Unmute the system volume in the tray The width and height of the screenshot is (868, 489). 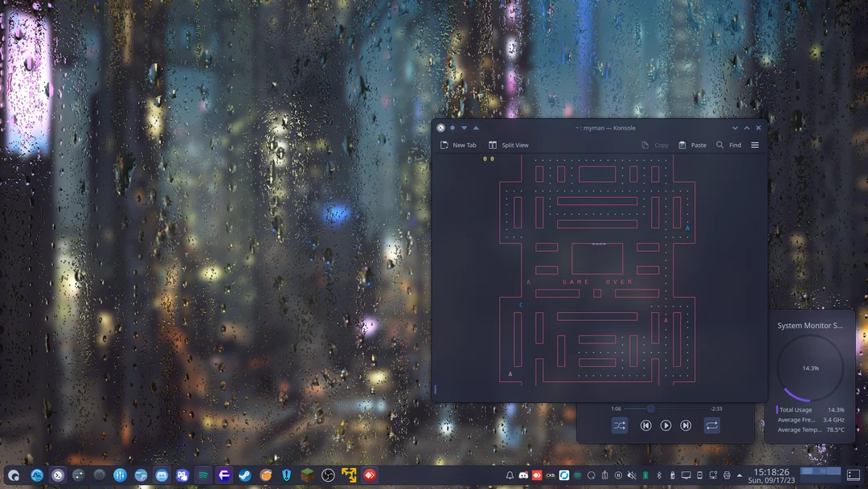pos(633,475)
